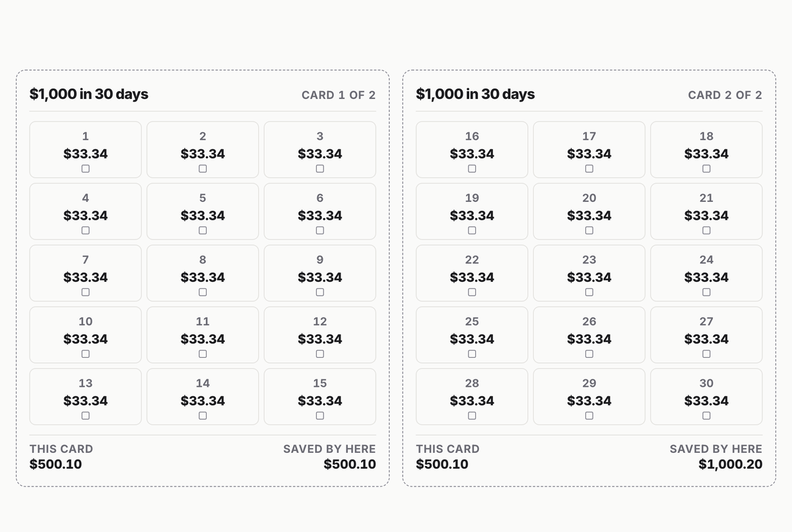Tick day 24 savings checkbox
Image resolution: width=792 pixels, height=532 pixels.
pyautogui.click(x=707, y=292)
